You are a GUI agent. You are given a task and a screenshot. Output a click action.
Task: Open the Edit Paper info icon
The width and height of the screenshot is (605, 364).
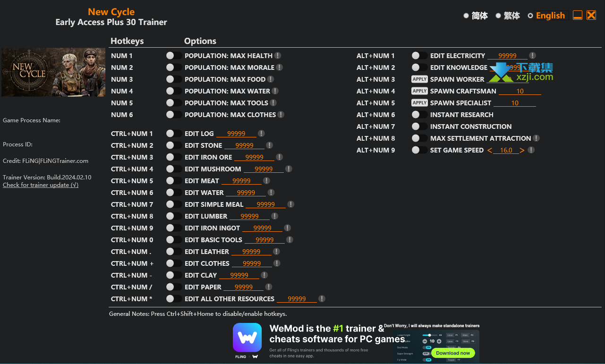tap(269, 287)
